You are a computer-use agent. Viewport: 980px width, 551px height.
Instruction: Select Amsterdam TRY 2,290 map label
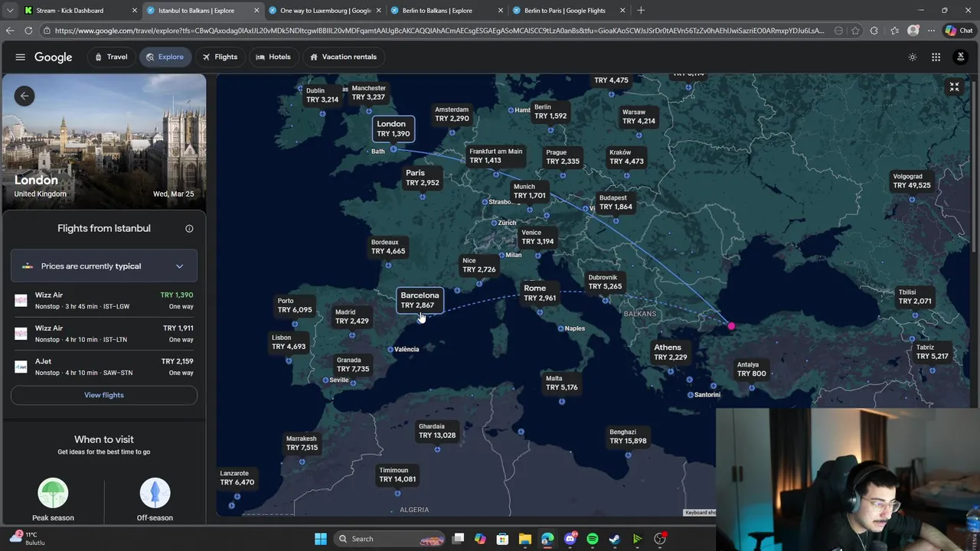tap(452, 114)
